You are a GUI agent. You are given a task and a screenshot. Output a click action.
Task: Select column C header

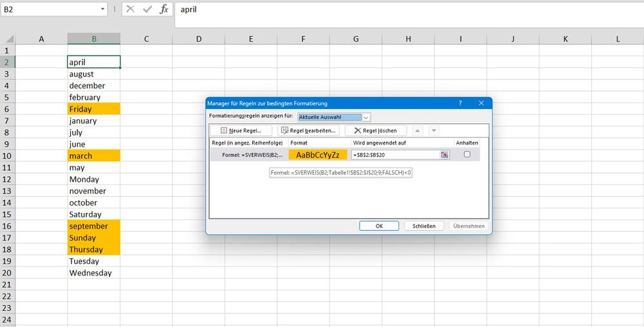(x=146, y=39)
